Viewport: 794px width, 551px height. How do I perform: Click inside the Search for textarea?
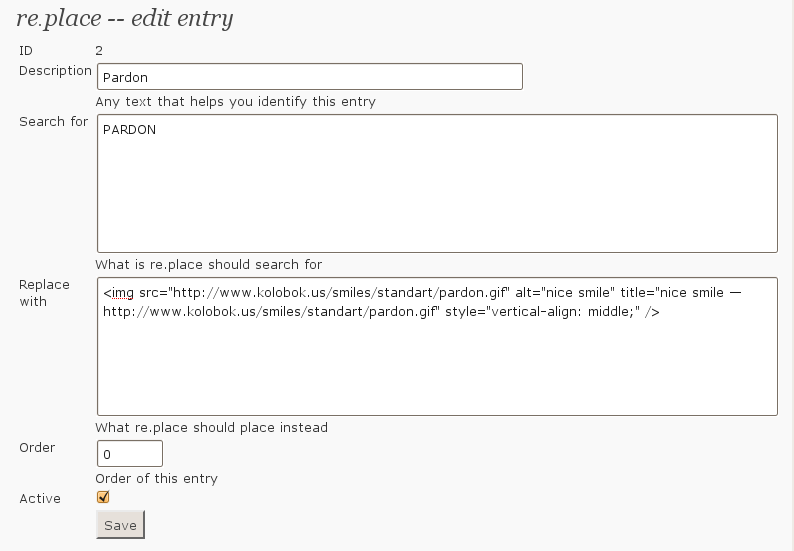tap(438, 183)
